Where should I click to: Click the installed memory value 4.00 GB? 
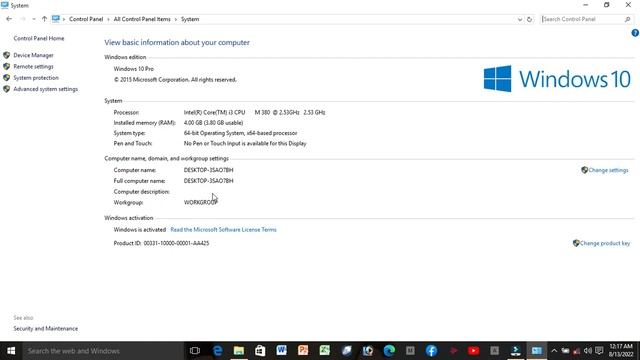[x=213, y=123]
